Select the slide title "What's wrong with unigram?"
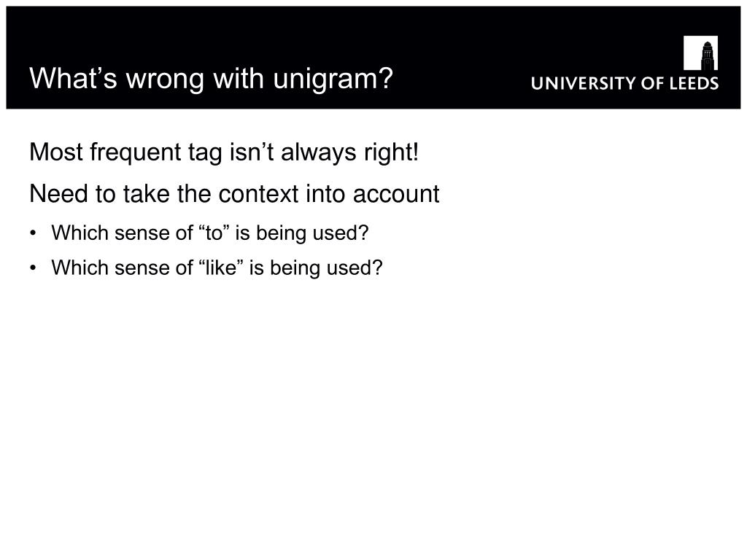The width and height of the screenshot is (747, 560). click(211, 78)
